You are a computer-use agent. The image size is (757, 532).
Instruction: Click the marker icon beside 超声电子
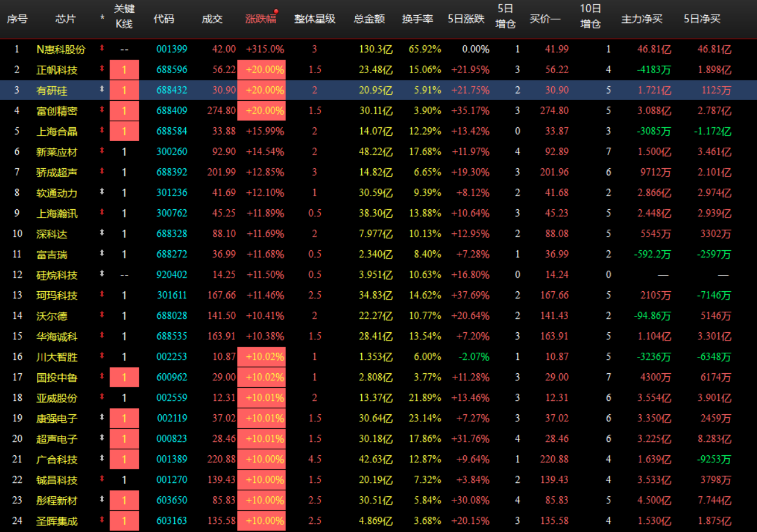102,438
